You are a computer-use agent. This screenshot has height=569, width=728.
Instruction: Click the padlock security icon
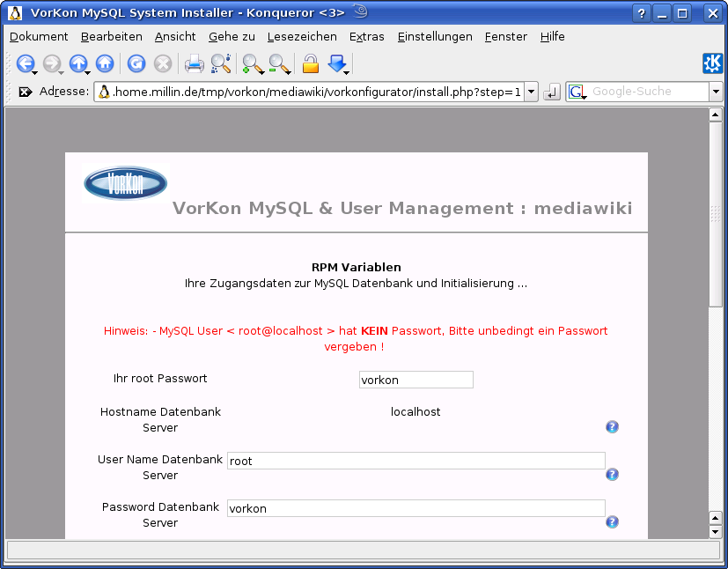311,63
